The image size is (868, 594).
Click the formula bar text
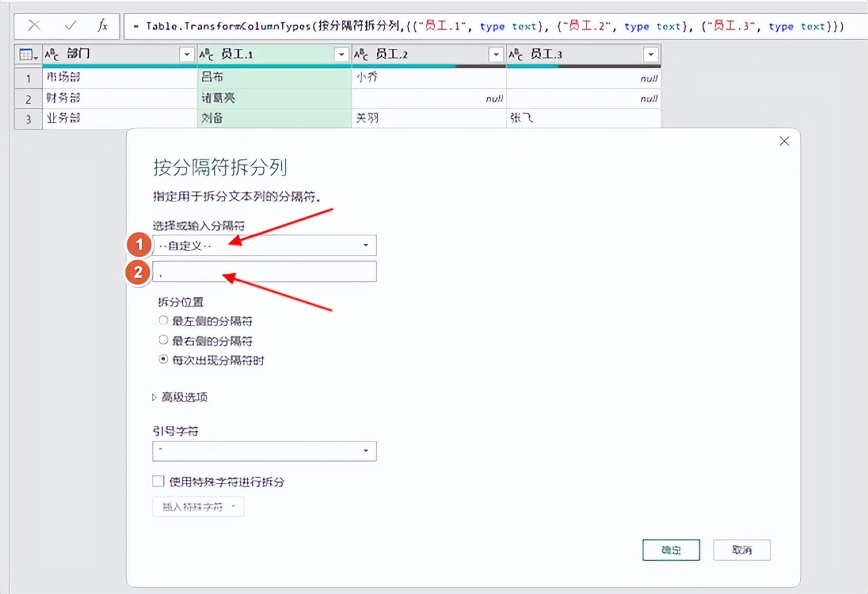point(488,26)
